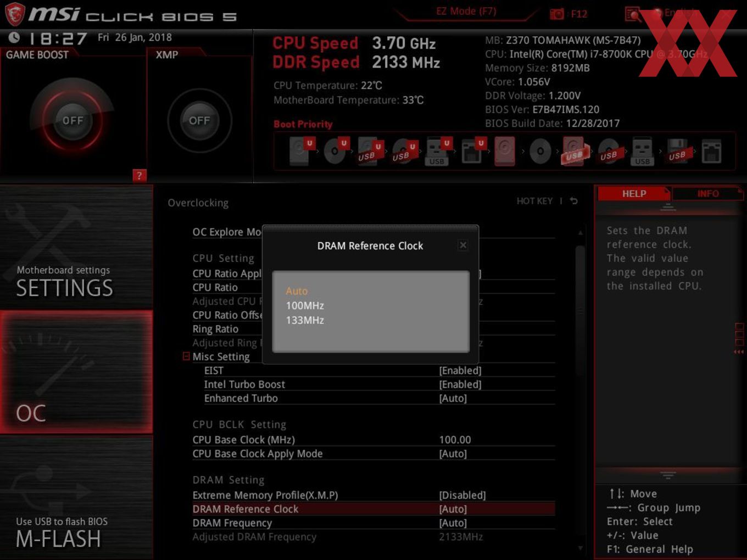The width and height of the screenshot is (747, 560).
Task: Click the scroll-down arrow of settings list
Action: 580,548
